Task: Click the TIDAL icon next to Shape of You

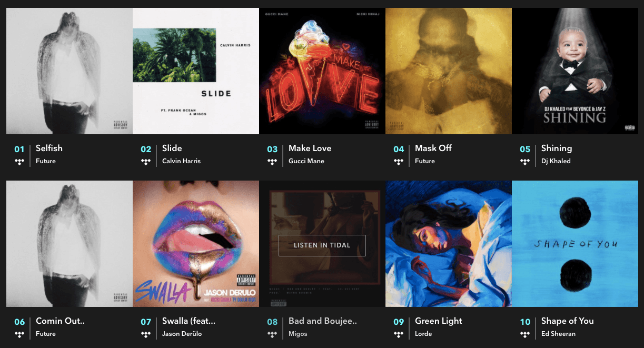Action: tap(525, 334)
